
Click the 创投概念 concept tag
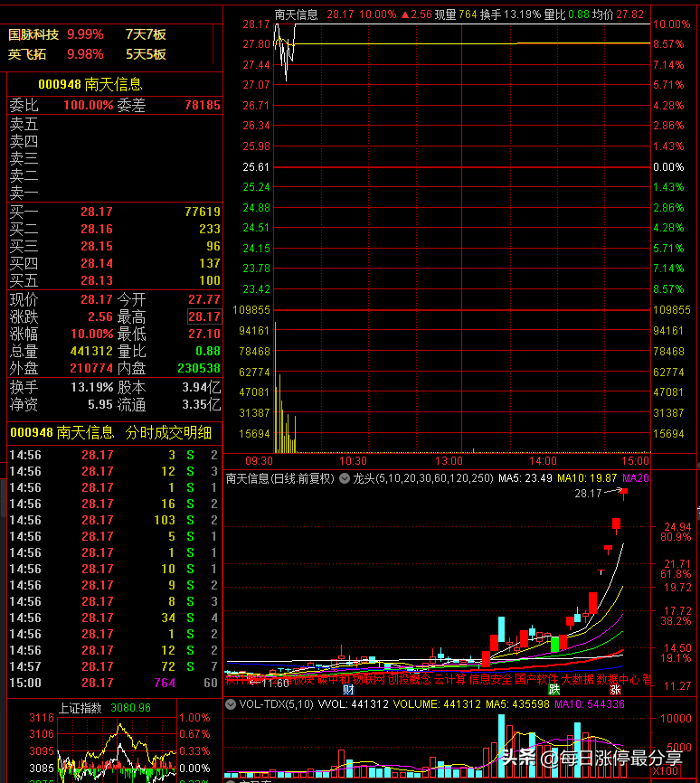pyautogui.click(x=409, y=679)
